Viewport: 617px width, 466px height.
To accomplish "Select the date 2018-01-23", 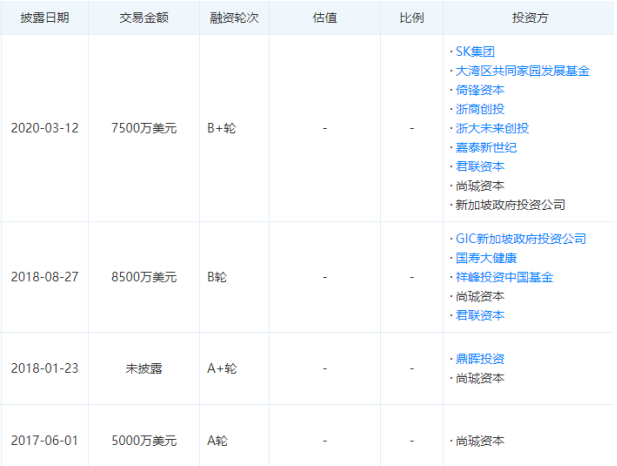I will point(45,368).
